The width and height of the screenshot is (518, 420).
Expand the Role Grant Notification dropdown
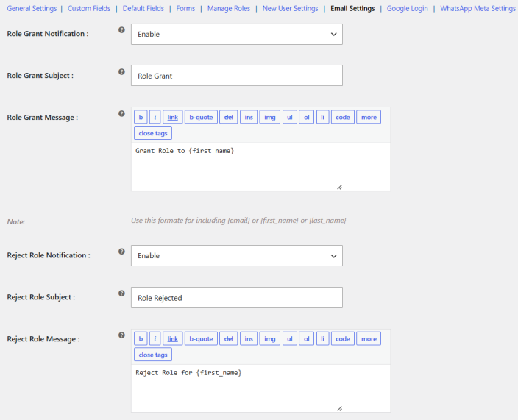pos(236,34)
